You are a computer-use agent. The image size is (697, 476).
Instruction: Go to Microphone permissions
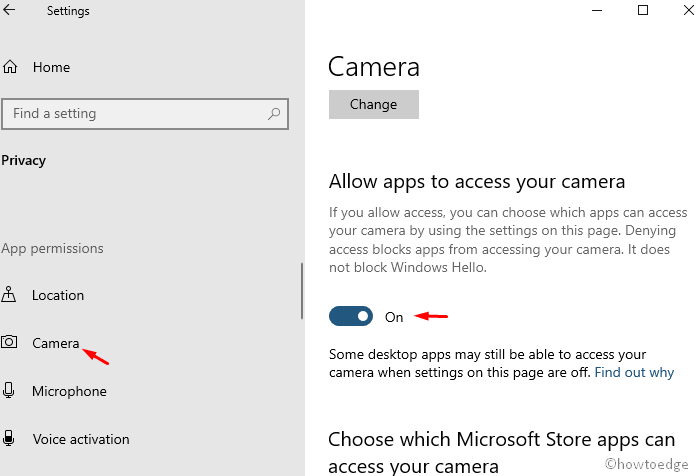(69, 391)
